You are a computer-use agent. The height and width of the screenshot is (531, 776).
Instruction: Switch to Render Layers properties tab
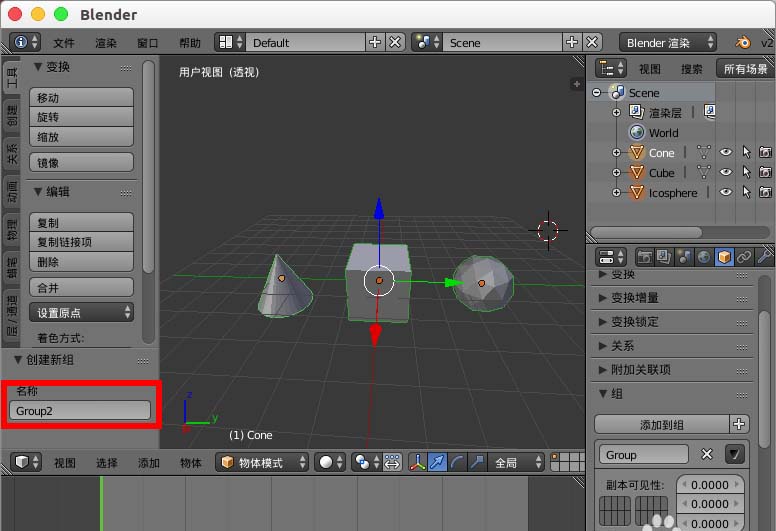point(664,257)
